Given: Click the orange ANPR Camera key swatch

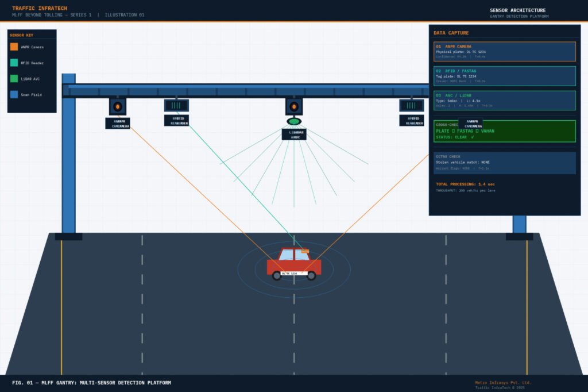Looking at the screenshot, I should (x=14, y=47).
